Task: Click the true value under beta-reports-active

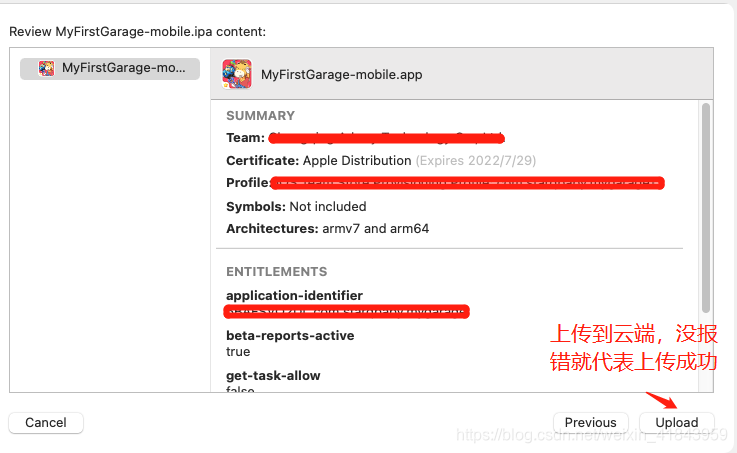Action: tap(238, 352)
